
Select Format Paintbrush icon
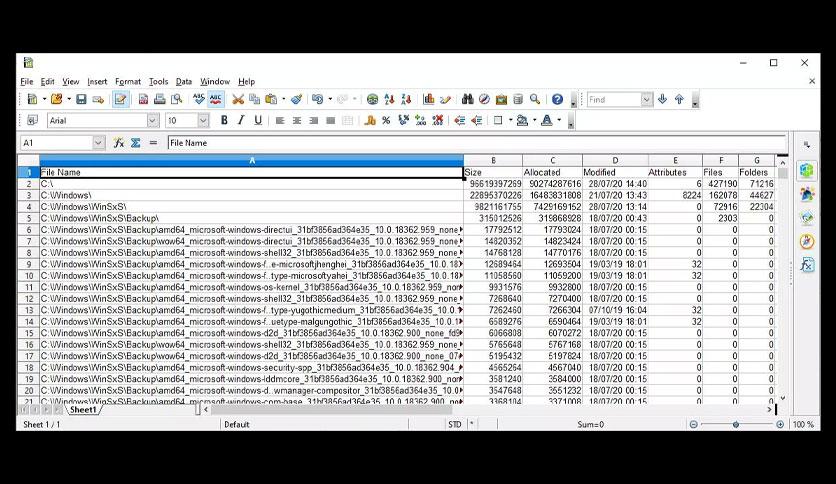pos(297,99)
